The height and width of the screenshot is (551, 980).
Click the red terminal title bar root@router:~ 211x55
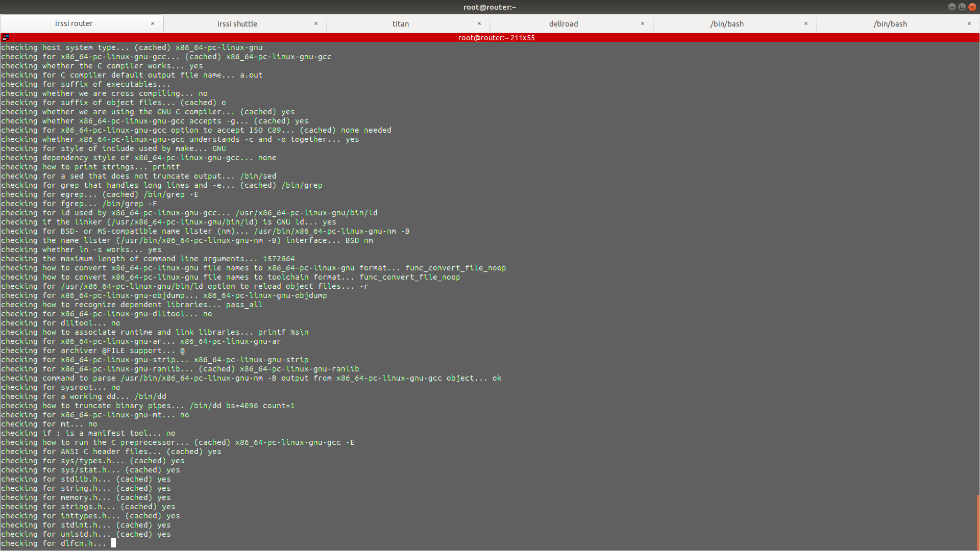(496, 38)
